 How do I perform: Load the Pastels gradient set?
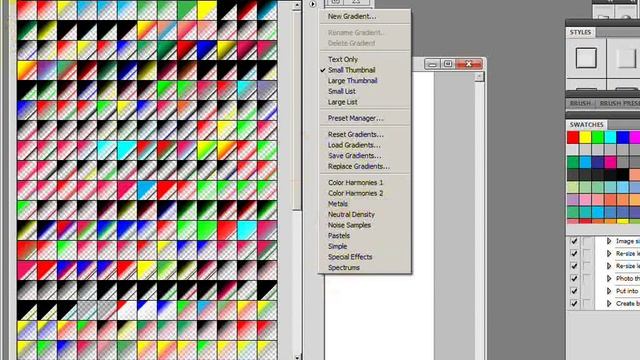tap(339, 236)
